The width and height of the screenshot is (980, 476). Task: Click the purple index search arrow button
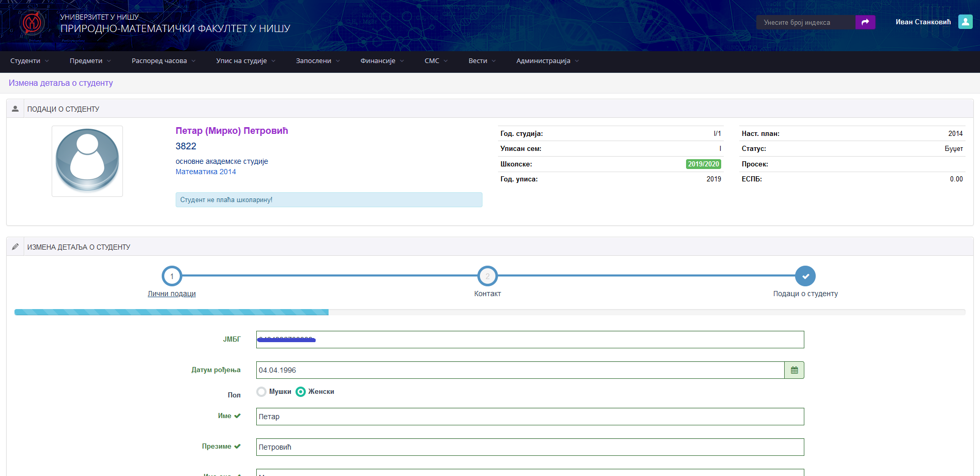click(865, 22)
